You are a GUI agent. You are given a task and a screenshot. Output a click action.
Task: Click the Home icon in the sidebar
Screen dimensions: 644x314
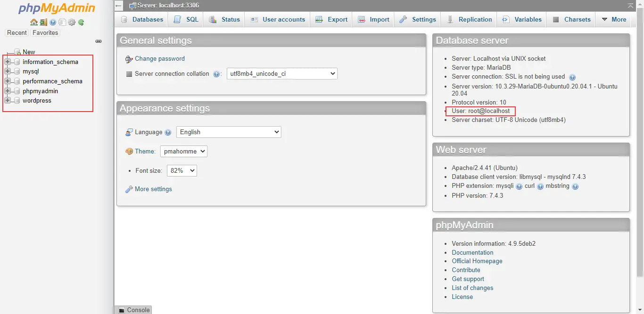tap(33, 22)
